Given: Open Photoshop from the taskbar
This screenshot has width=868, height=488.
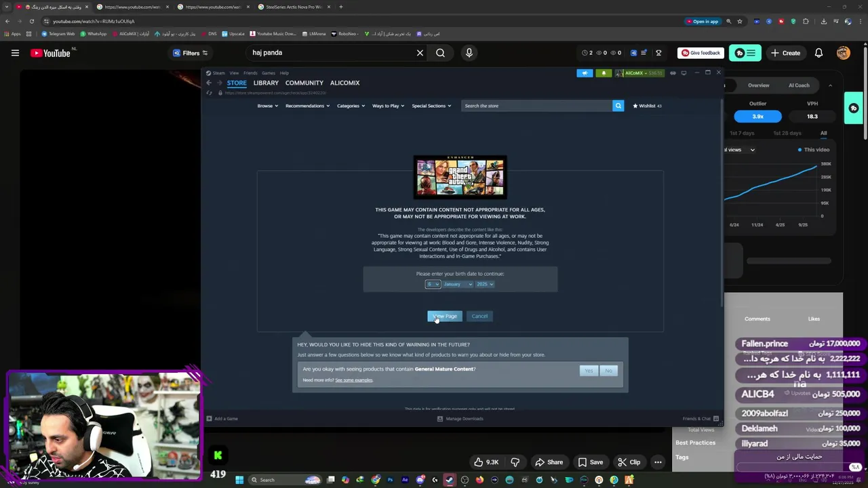Looking at the screenshot, I should [x=390, y=480].
